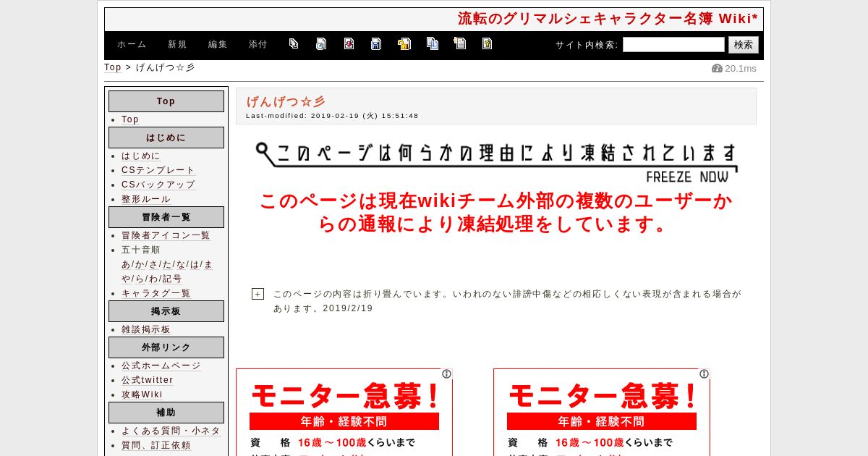Click the Top breadcrumb link
The height and width of the screenshot is (456, 868).
(x=113, y=67)
